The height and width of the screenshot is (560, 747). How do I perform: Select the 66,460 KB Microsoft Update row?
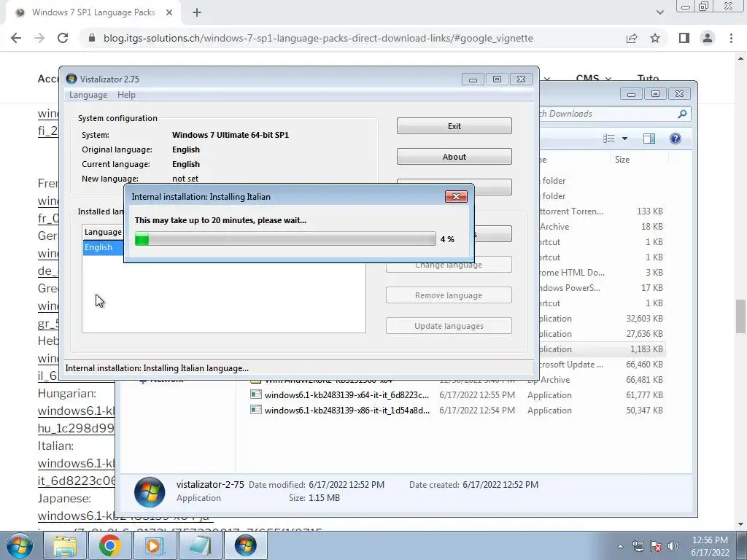602,365
